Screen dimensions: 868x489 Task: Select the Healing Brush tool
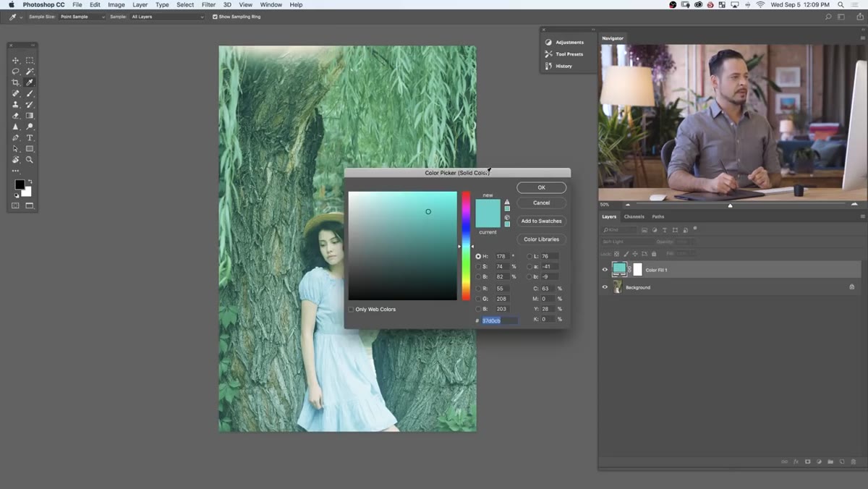tap(15, 93)
